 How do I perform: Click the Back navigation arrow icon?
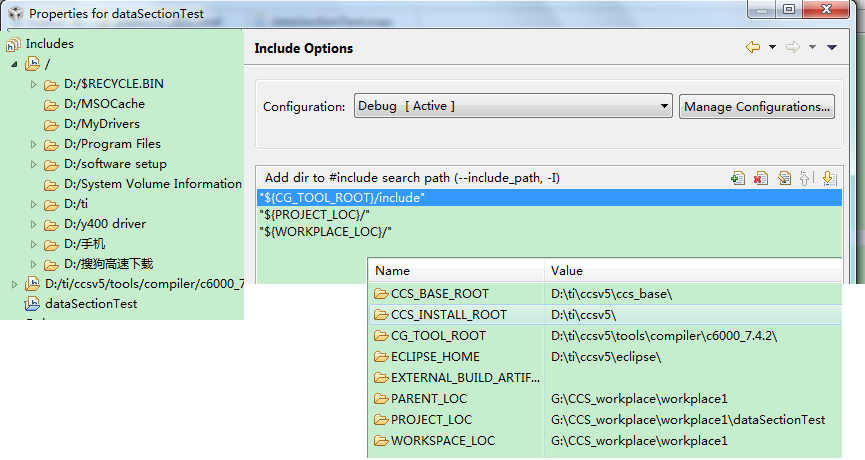coord(753,47)
